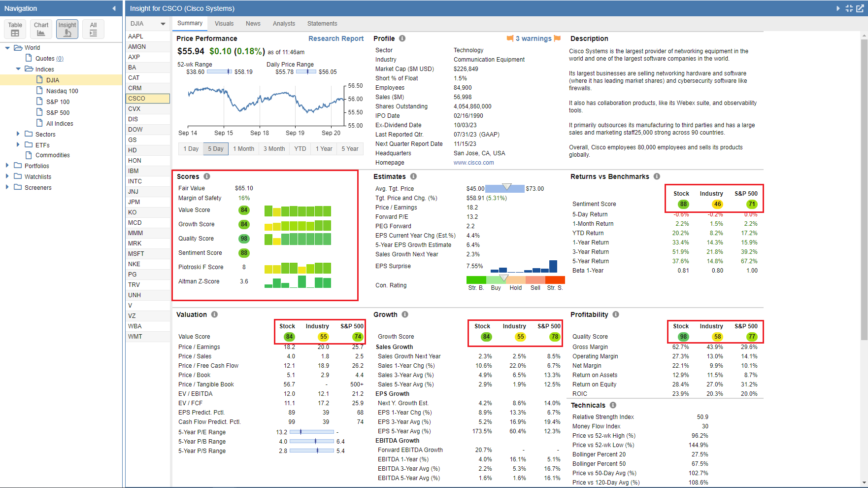Viewport: 868px width, 488px height.
Task: Select S&P 500 in the Indices tree
Action: tap(58, 112)
